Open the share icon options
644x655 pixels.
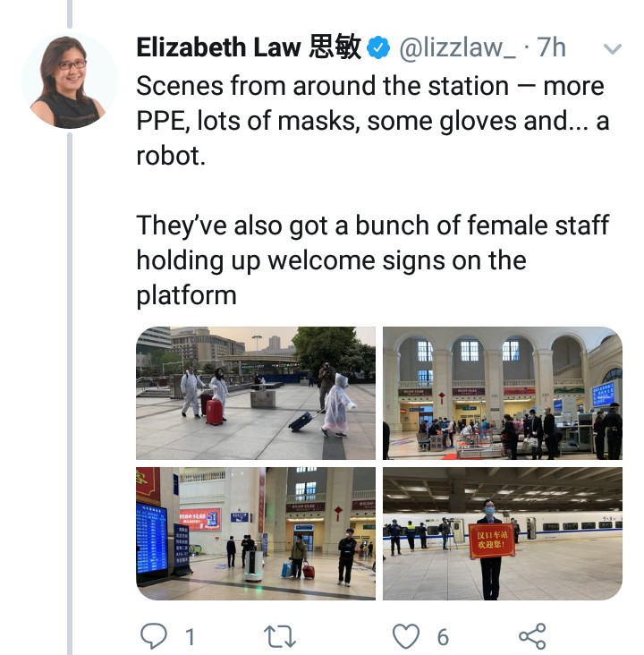(532, 636)
